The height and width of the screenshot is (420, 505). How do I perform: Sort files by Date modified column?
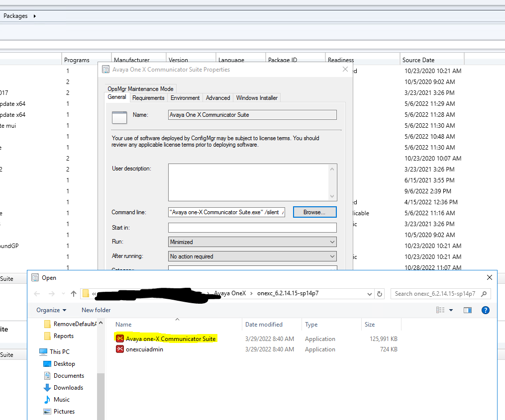pyautogui.click(x=272, y=325)
